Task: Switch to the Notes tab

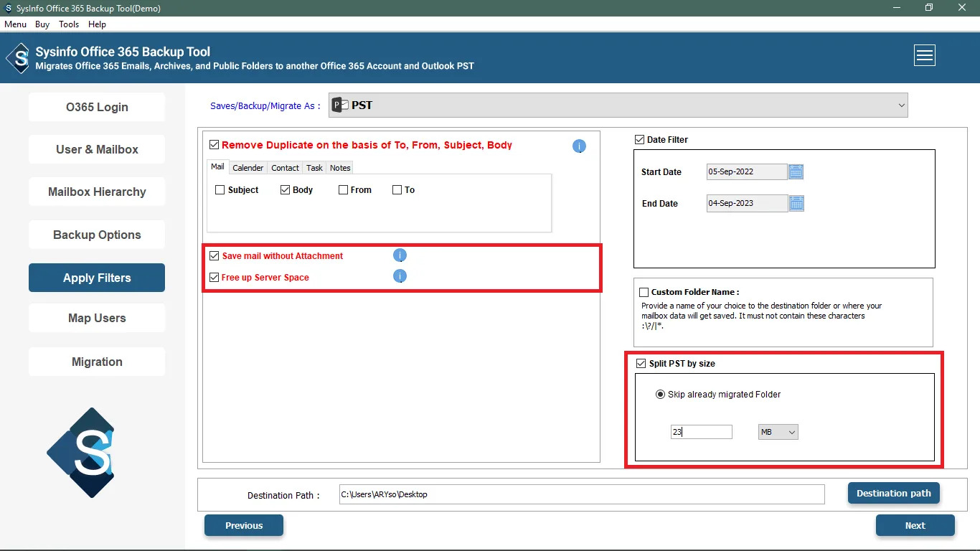Action: 340,168
